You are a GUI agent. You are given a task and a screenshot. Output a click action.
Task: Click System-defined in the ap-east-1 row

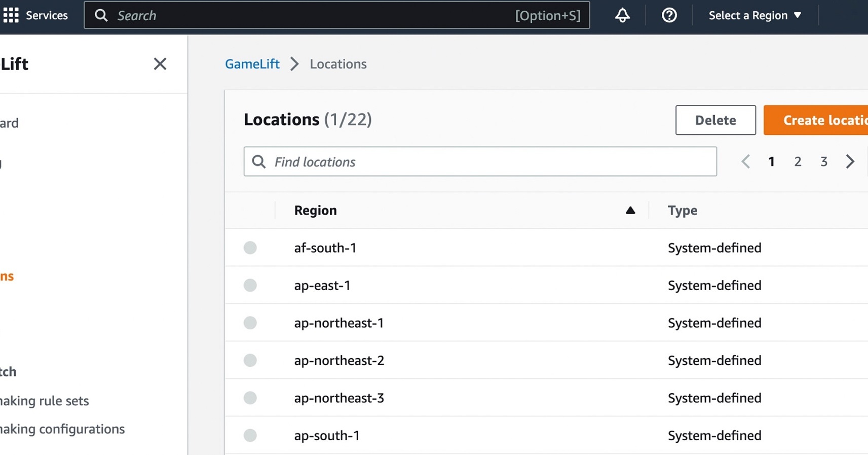point(714,285)
